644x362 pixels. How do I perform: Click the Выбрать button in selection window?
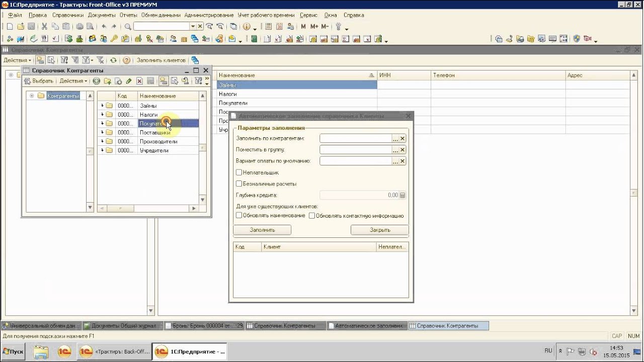39,81
